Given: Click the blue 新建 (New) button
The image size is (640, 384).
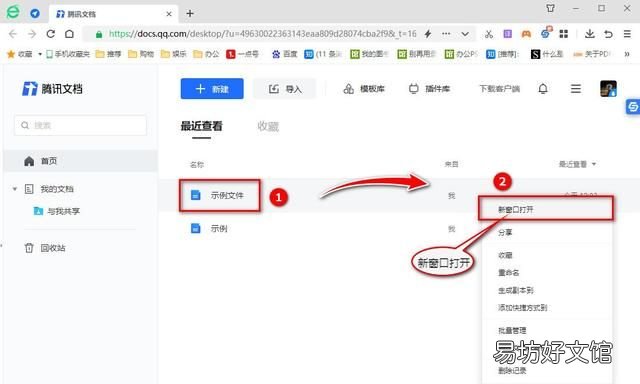Looking at the screenshot, I should pyautogui.click(x=212, y=89).
